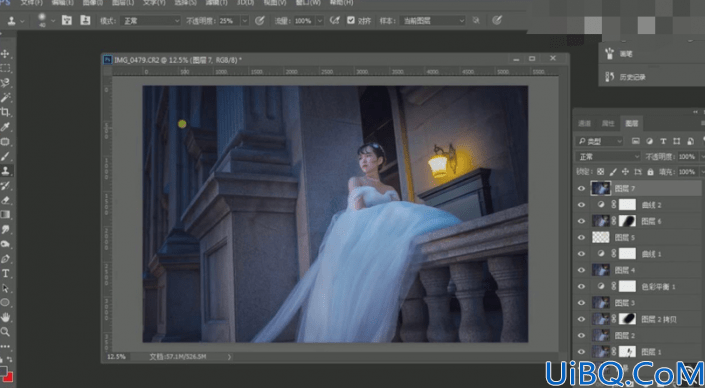Click the foreground color swatch
This screenshot has width=705, height=388.
(x=3, y=371)
